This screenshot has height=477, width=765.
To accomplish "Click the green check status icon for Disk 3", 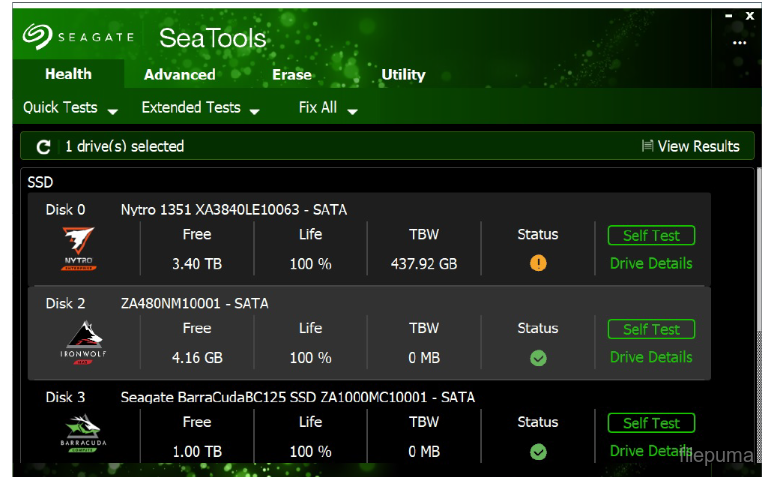I will tap(538, 451).
